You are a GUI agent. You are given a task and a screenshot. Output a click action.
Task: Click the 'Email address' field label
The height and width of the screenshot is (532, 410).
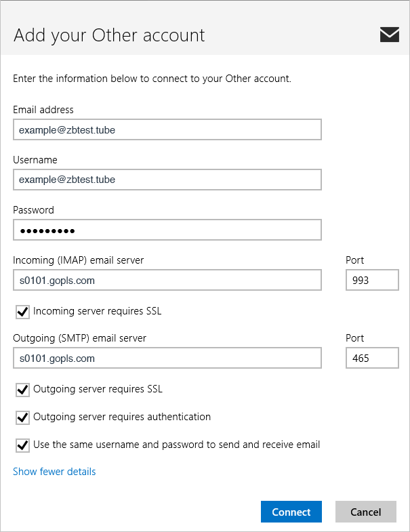click(43, 110)
